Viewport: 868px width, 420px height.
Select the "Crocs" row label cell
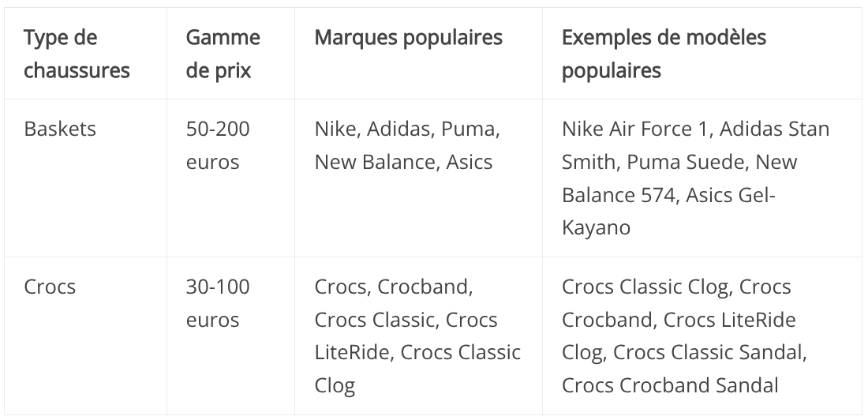coord(85,336)
